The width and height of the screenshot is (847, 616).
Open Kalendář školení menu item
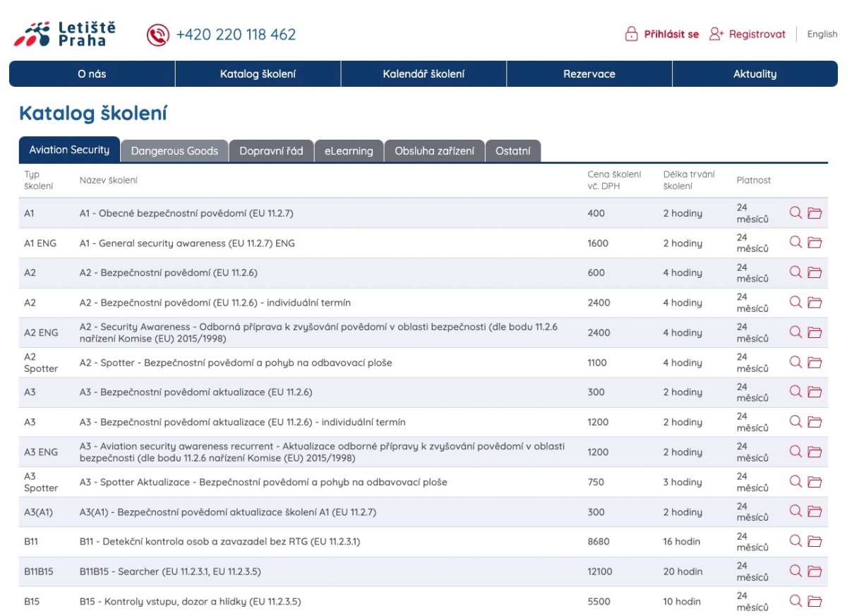pyautogui.click(x=423, y=74)
